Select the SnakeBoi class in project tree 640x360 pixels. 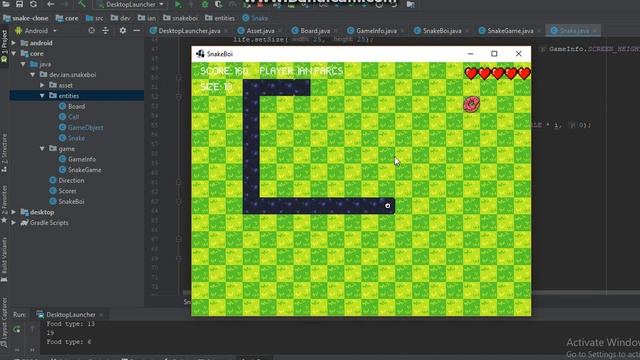click(67, 202)
